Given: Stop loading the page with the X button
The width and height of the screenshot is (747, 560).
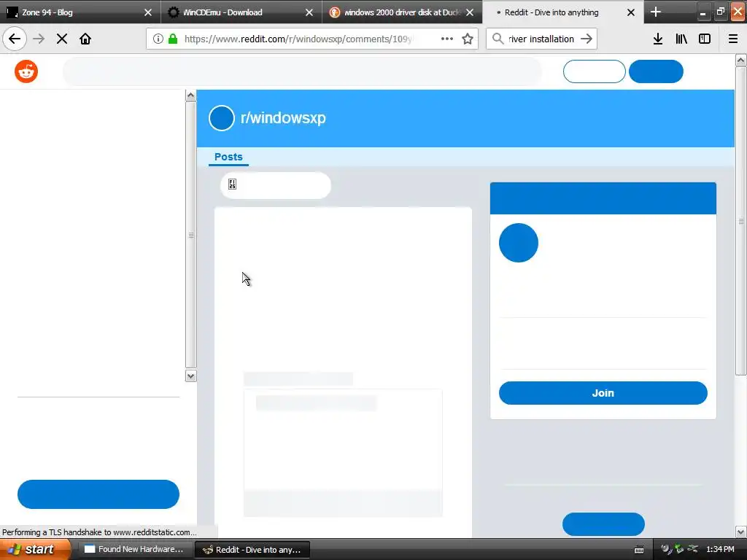Looking at the screenshot, I should 62,39.
